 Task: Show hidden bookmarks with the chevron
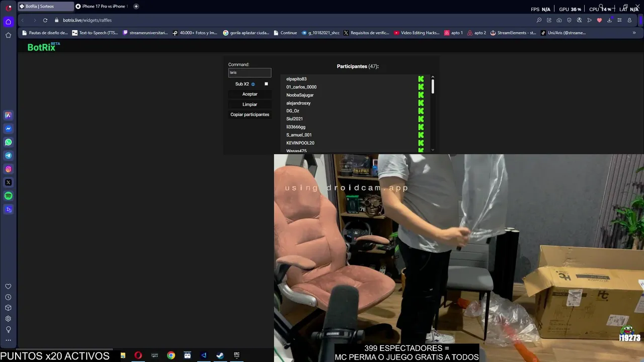tap(634, 33)
